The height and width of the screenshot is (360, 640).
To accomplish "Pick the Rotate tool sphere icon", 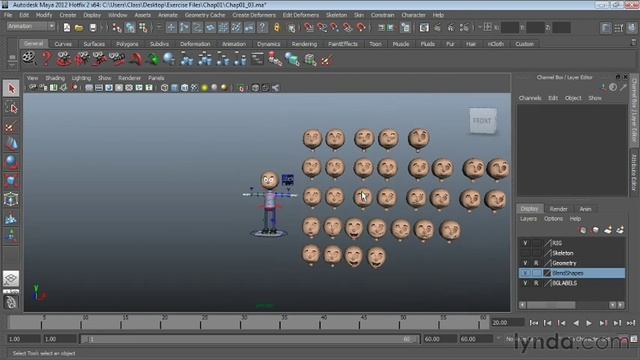I will click(x=11, y=162).
